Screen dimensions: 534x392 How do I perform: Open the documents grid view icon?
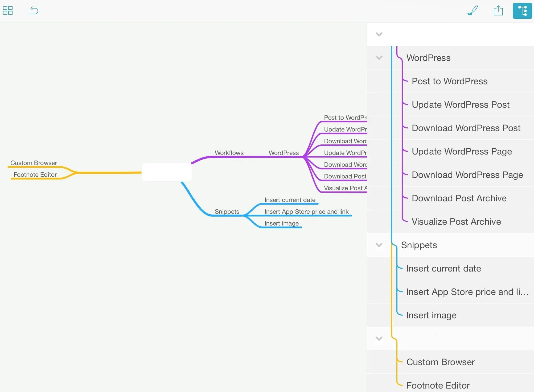[x=8, y=10]
